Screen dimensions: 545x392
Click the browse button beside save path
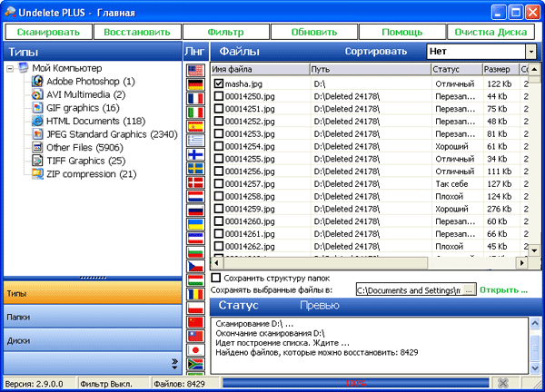[469, 290]
